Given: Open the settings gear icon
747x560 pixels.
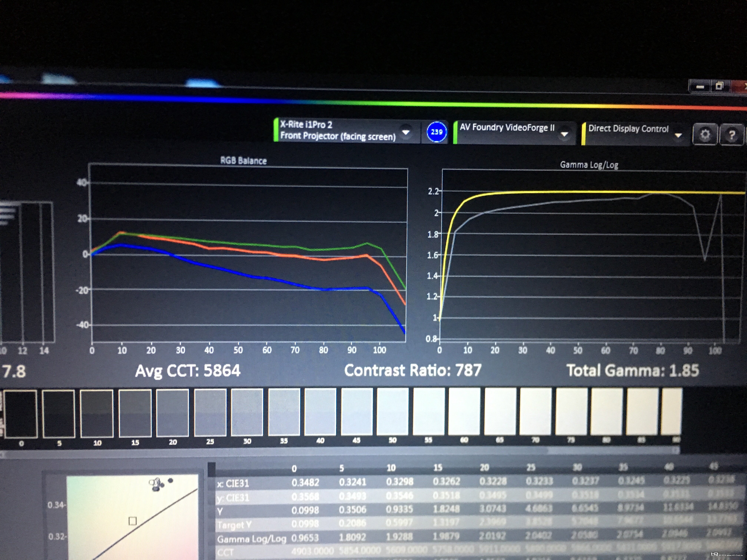Looking at the screenshot, I should (705, 134).
